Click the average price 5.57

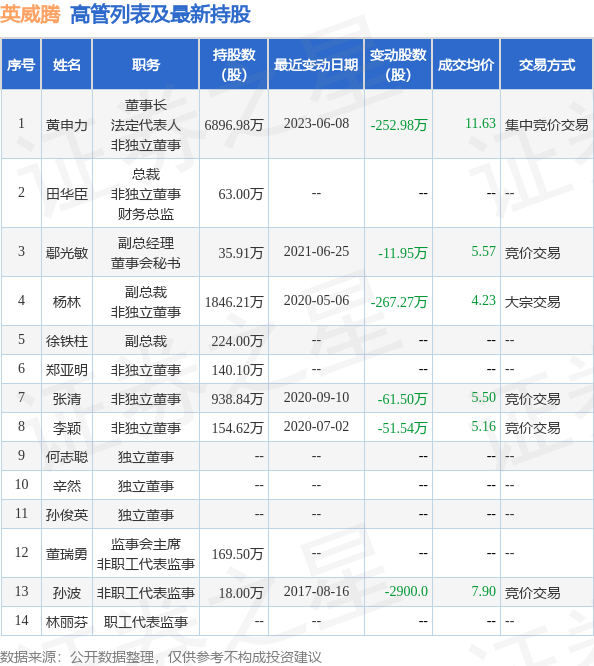click(x=484, y=251)
